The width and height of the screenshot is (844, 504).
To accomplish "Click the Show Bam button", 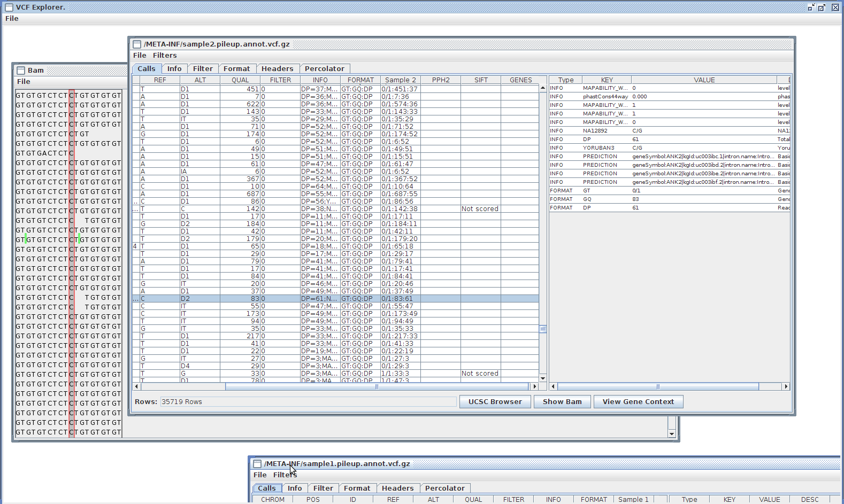I will coord(562,402).
